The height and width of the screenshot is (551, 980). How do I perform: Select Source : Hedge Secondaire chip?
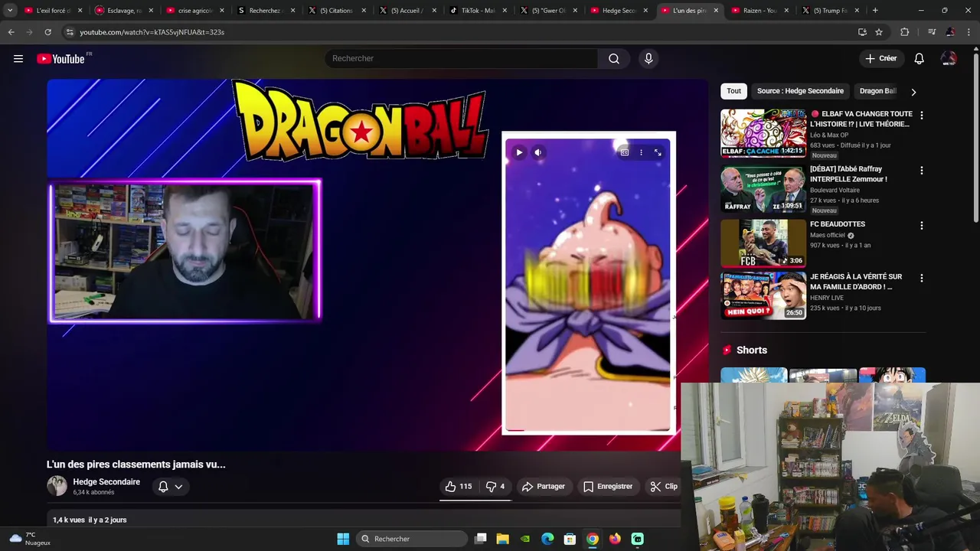pyautogui.click(x=800, y=91)
